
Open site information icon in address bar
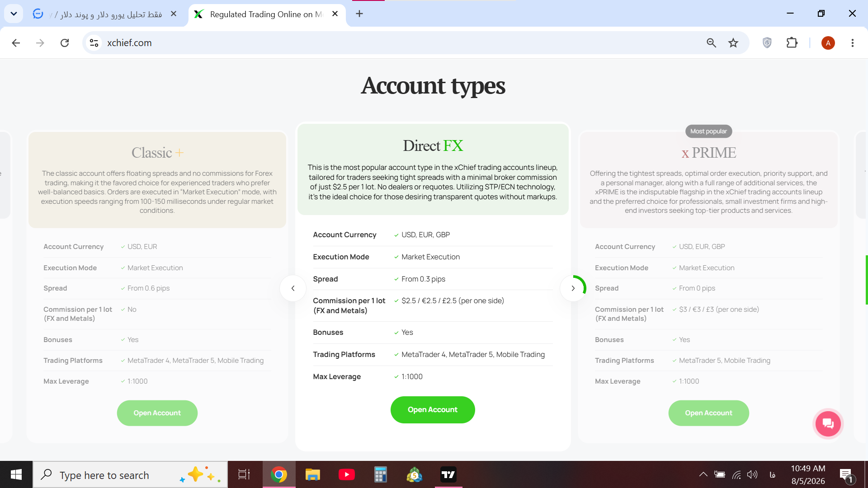coord(94,43)
